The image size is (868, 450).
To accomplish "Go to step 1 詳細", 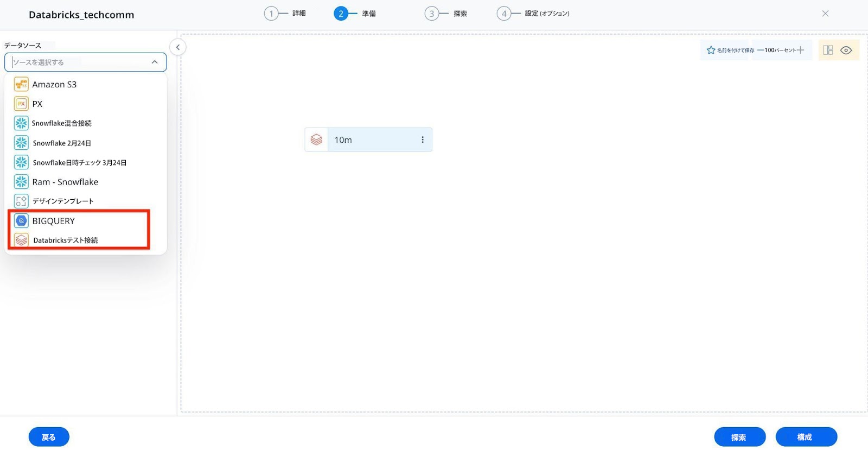I will pos(285,14).
